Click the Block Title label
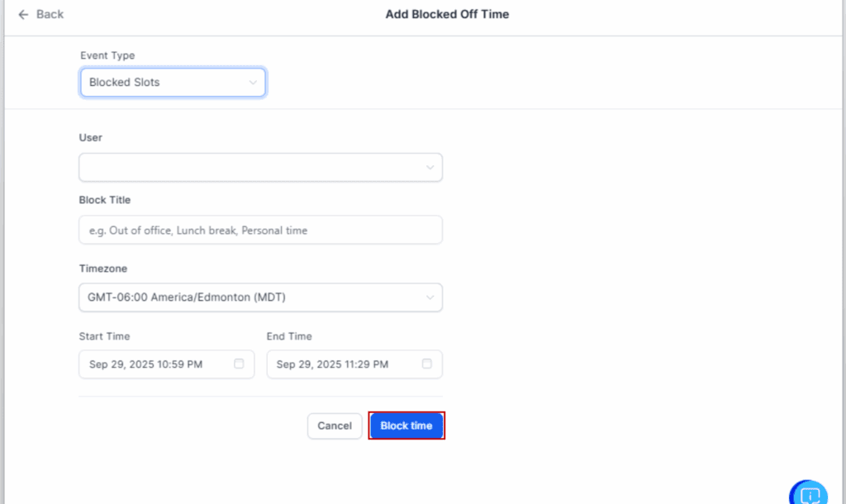The image size is (846, 504). click(x=105, y=200)
